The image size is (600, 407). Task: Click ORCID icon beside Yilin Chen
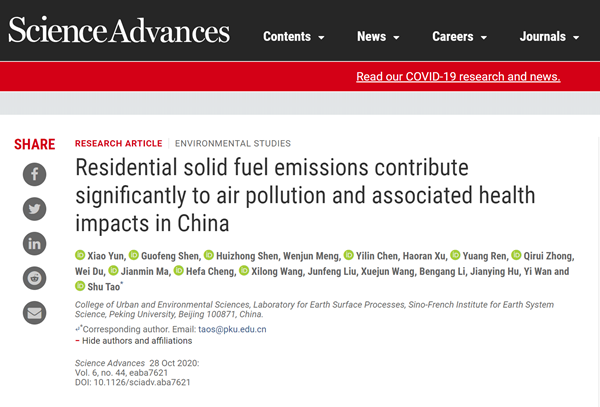pyautogui.click(x=349, y=255)
